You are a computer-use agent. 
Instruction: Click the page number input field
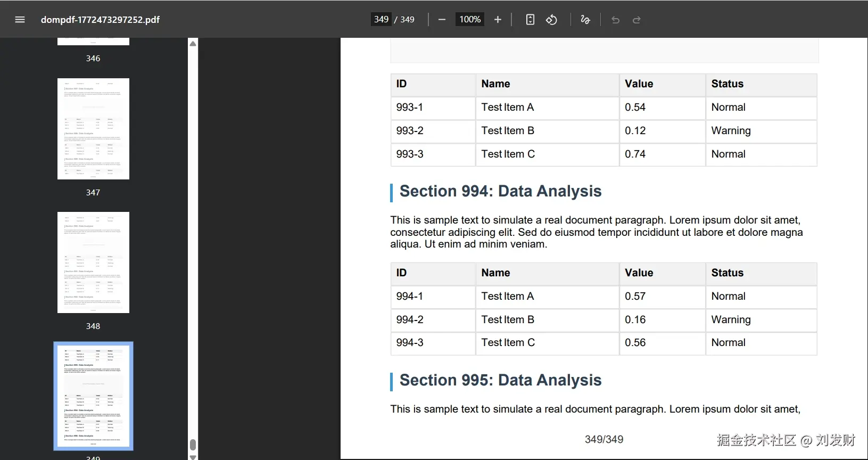point(381,20)
